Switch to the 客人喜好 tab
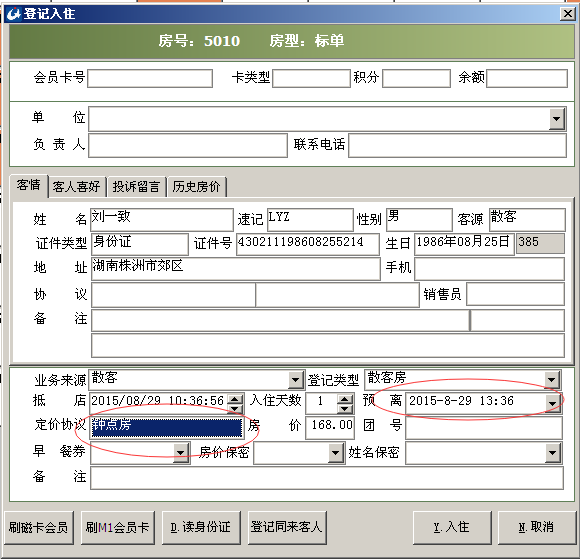 point(77,186)
